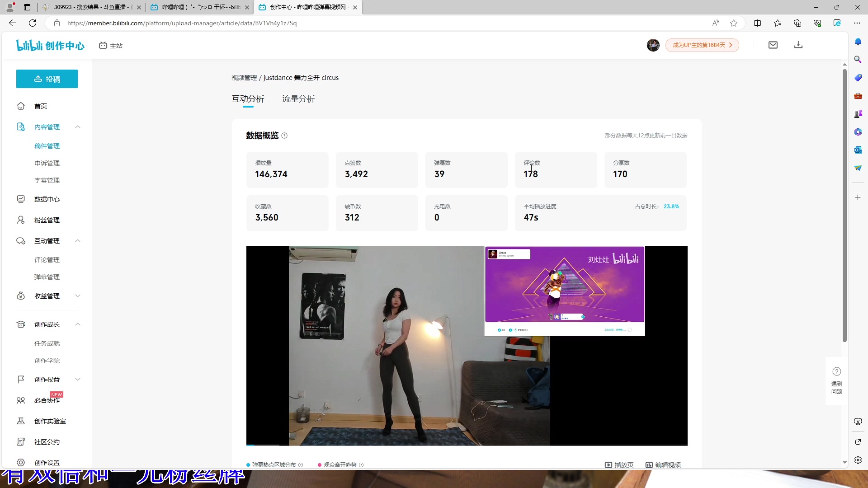
Task: Click the 收益管理 money bag icon
Action: 21,296
